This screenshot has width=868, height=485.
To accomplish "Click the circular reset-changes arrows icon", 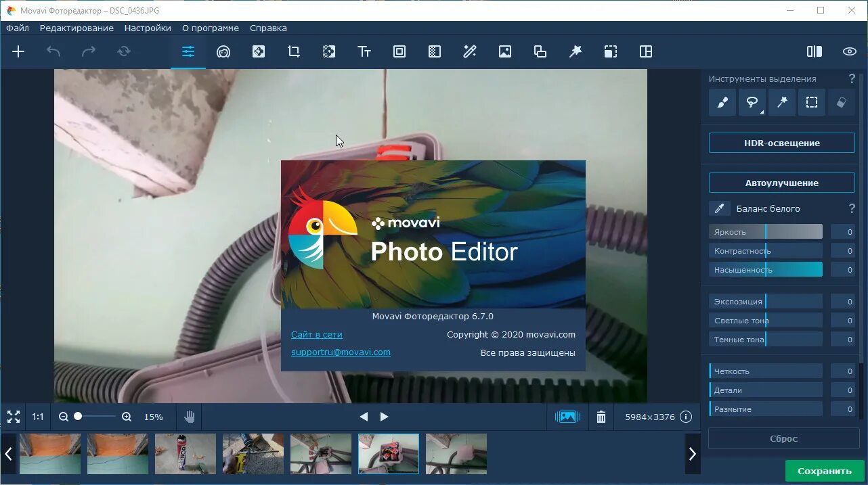I will (x=124, y=51).
